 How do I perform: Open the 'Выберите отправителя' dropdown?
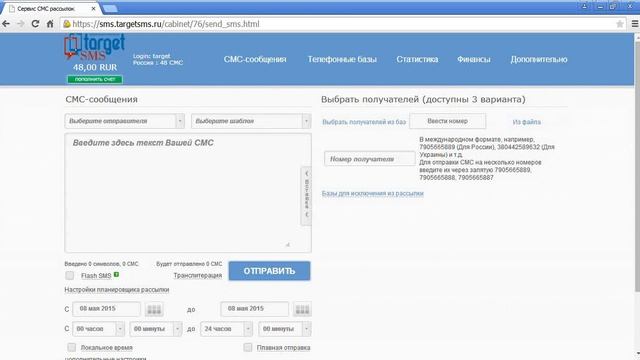[x=124, y=121]
